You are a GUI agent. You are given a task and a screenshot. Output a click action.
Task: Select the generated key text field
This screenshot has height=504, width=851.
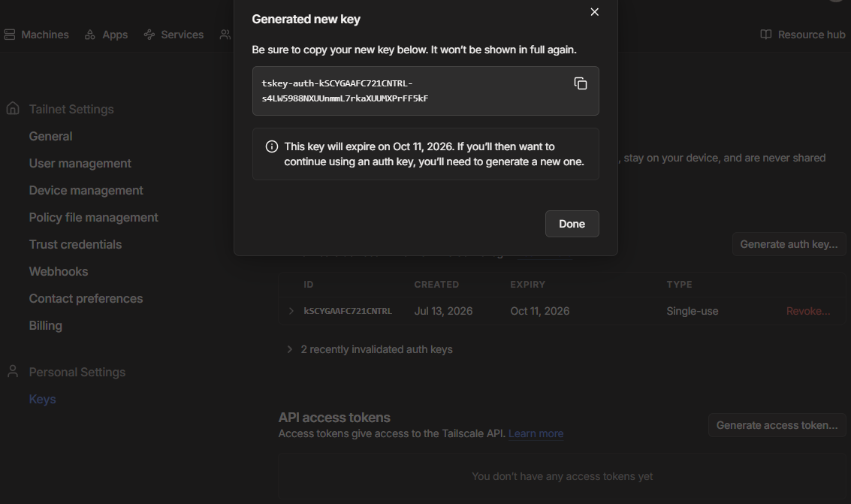pos(425,91)
